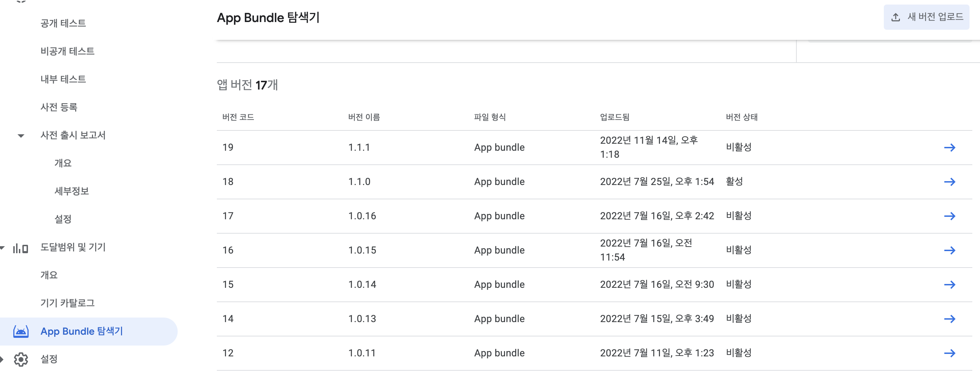Open details arrow for version code 17
Viewport: 980px width, 377px height.
point(950,216)
